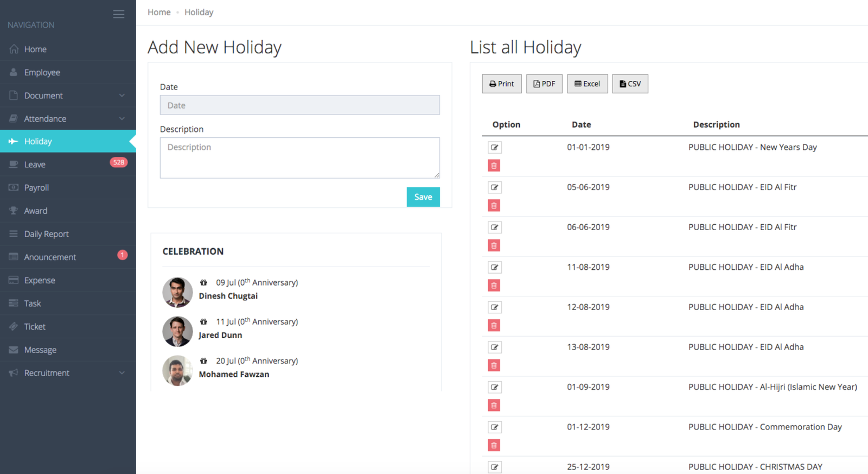Open the Payroll menu item
868x474 pixels.
coord(36,188)
